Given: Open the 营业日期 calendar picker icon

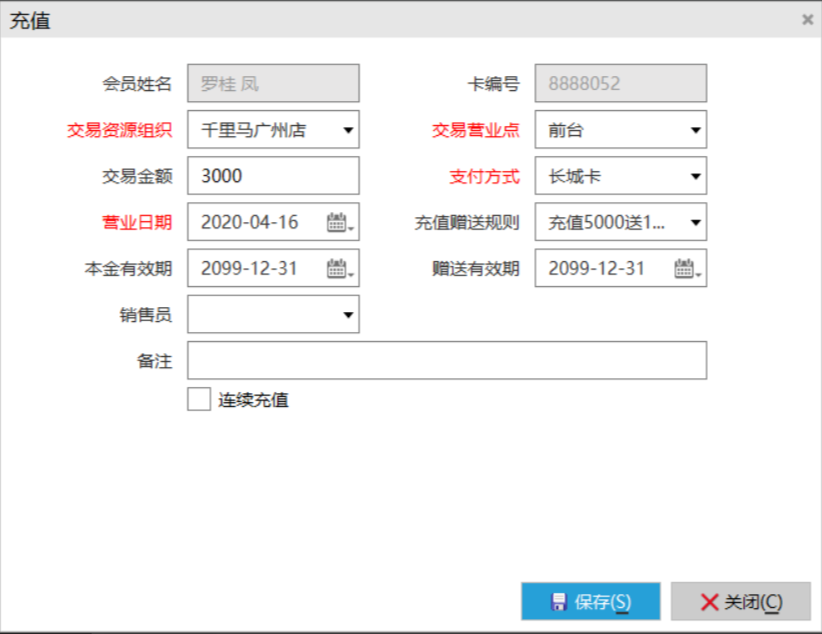Looking at the screenshot, I should click(x=338, y=222).
